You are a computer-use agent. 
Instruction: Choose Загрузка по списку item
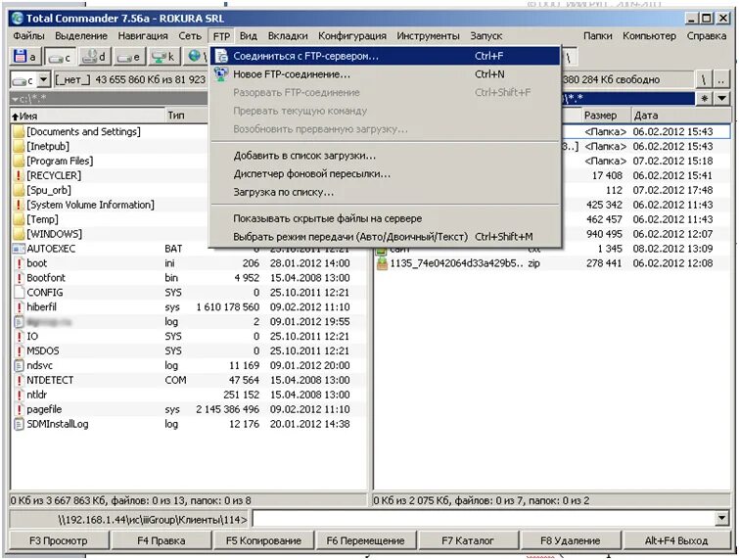tap(385, 192)
